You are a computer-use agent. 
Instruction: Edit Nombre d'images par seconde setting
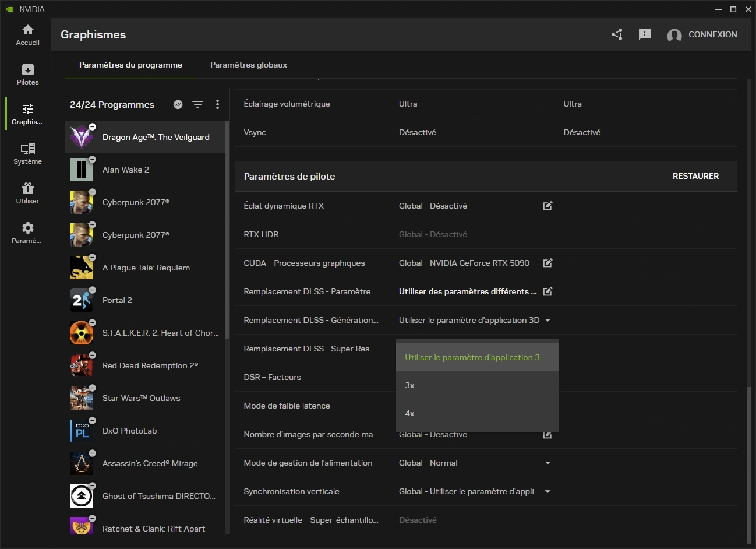547,434
